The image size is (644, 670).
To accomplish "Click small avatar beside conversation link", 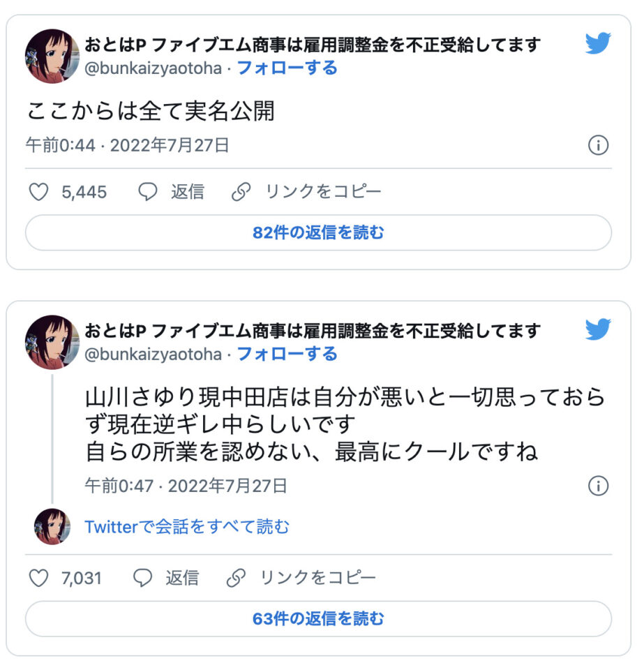I will (x=52, y=526).
